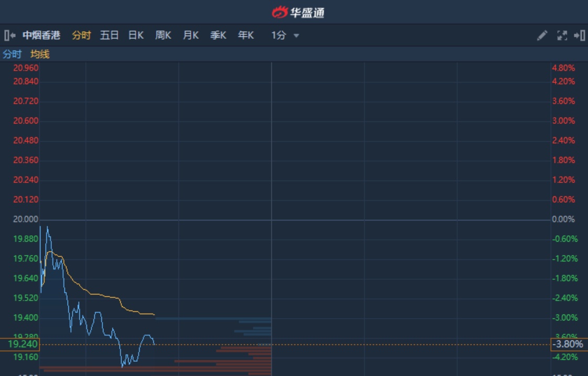The width and height of the screenshot is (588, 376).
Task: Click the -3.80% change label
Action: click(x=569, y=344)
